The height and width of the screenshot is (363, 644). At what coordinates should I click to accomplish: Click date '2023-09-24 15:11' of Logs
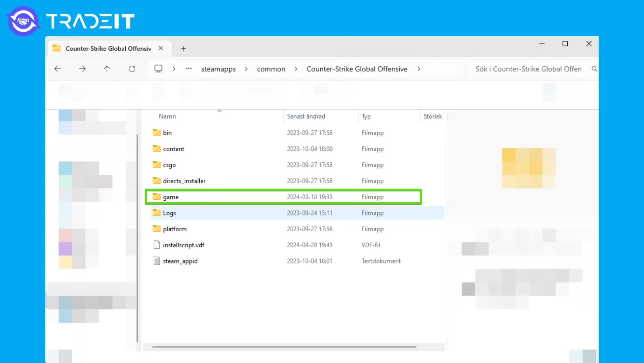pyautogui.click(x=310, y=213)
